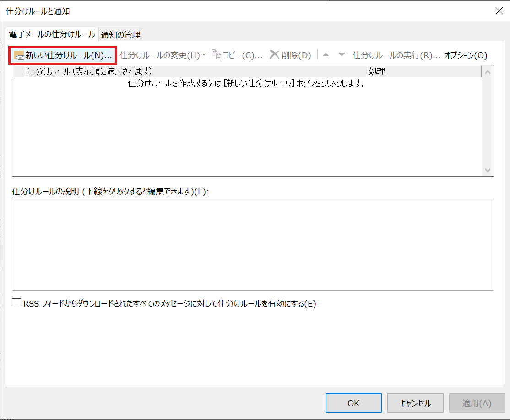Move rule down with the down arrow
Viewport: 510px width, 420px height.
(x=342, y=55)
